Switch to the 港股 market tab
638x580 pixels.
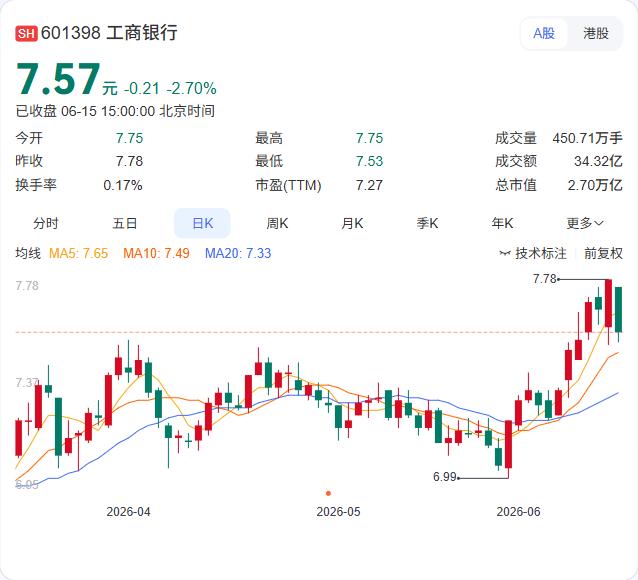pos(595,33)
